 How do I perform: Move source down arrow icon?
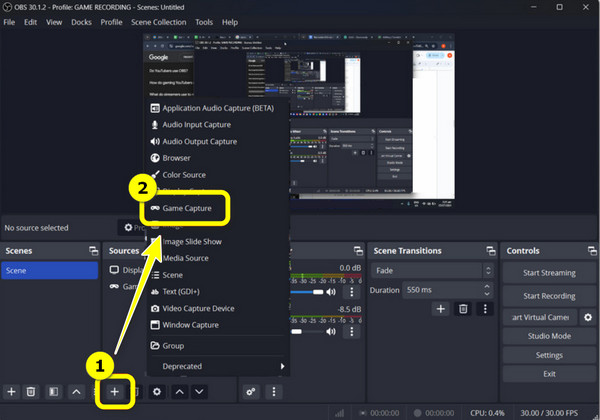coord(199,392)
